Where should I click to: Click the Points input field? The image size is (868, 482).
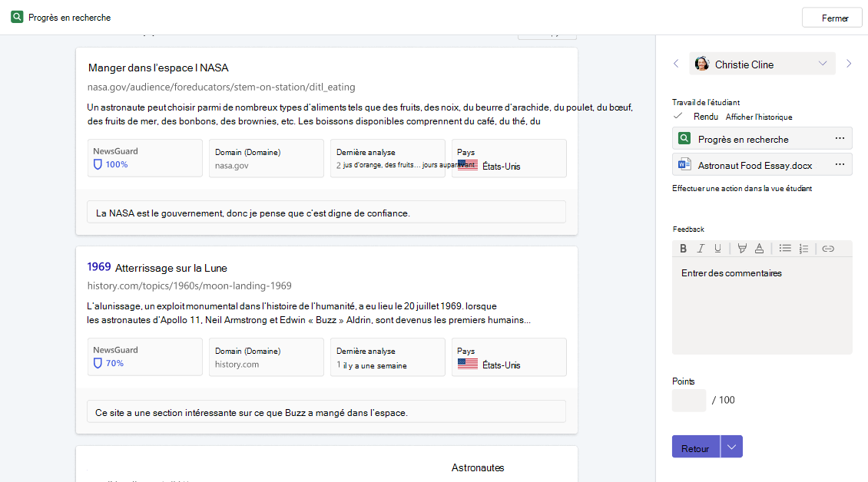tap(689, 400)
